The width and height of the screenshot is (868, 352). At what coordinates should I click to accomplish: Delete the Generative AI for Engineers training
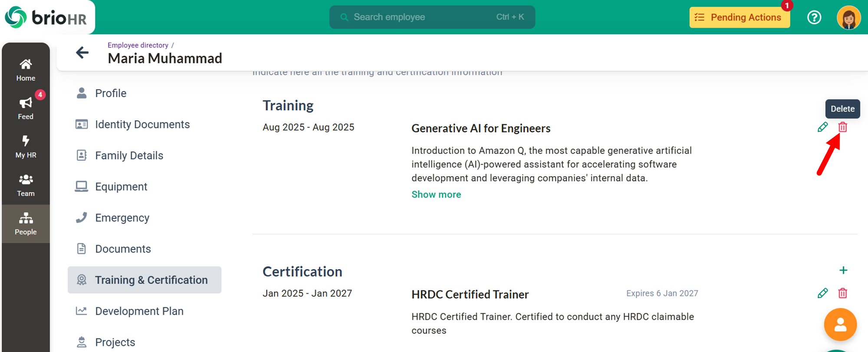[842, 127]
